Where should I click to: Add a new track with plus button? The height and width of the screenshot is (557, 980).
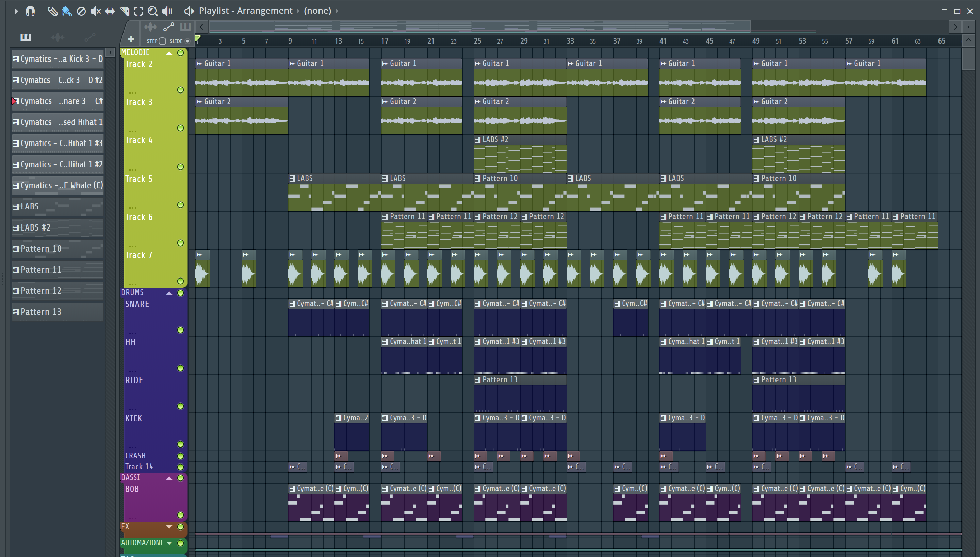point(131,39)
